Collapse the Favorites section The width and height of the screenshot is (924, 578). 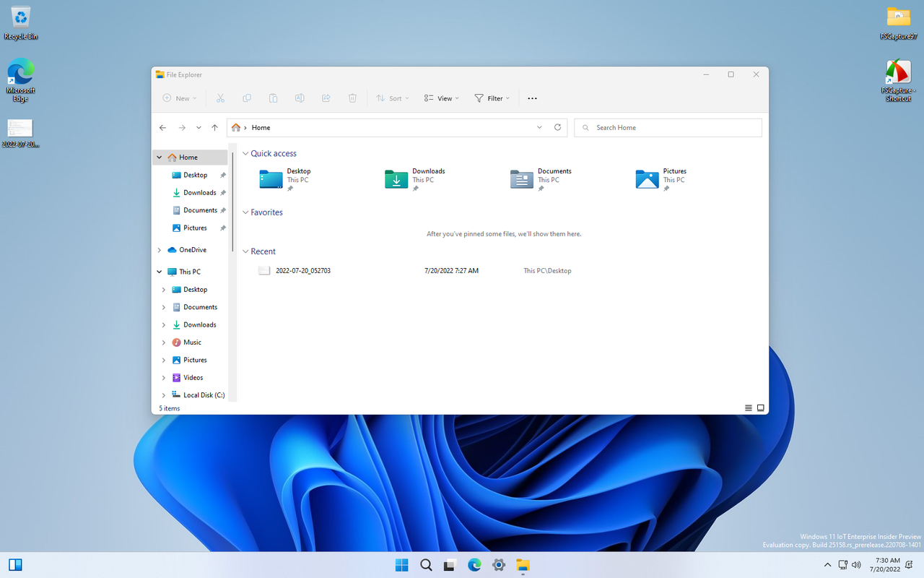point(245,212)
